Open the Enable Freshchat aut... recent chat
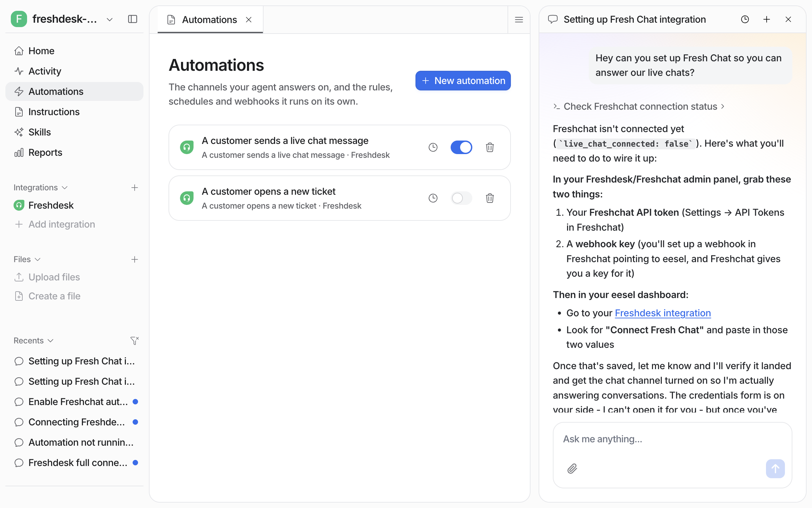 click(x=74, y=402)
